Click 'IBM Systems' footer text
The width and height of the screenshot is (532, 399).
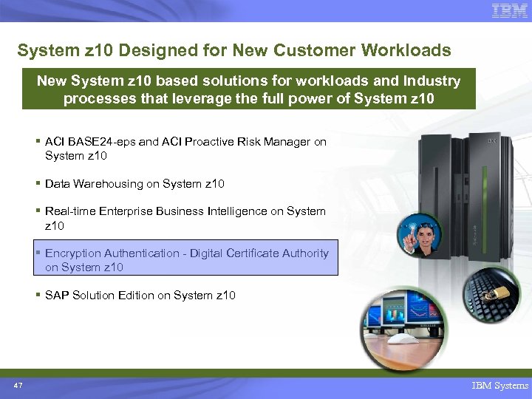click(x=499, y=386)
